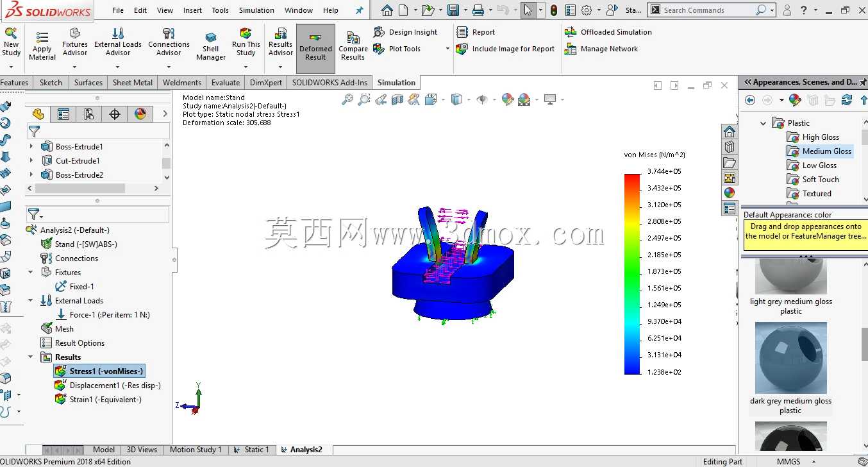Click the New Study icon
The width and height of the screenshot is (868, 467).
pos(11,42)
